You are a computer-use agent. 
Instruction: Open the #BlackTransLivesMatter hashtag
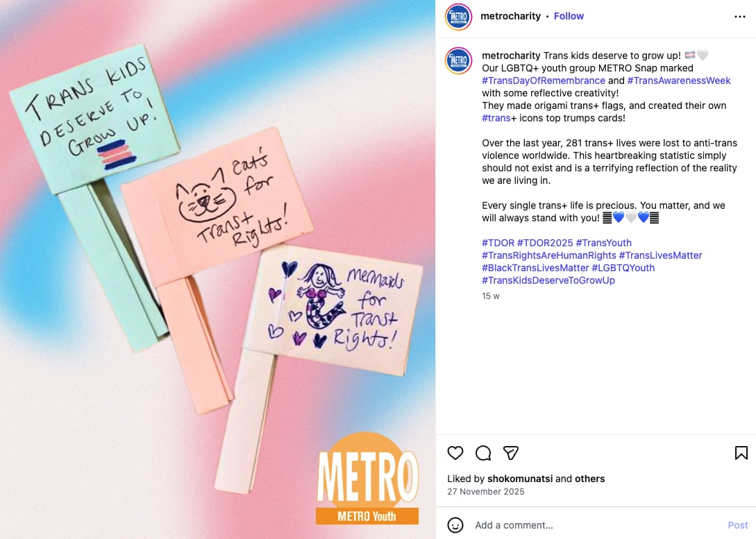point(535,268)
